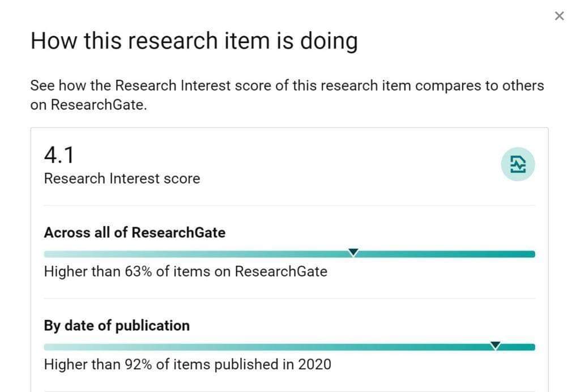Close the research item stats dialog
The height and width of the screenshot is (392, 580).
559,16
